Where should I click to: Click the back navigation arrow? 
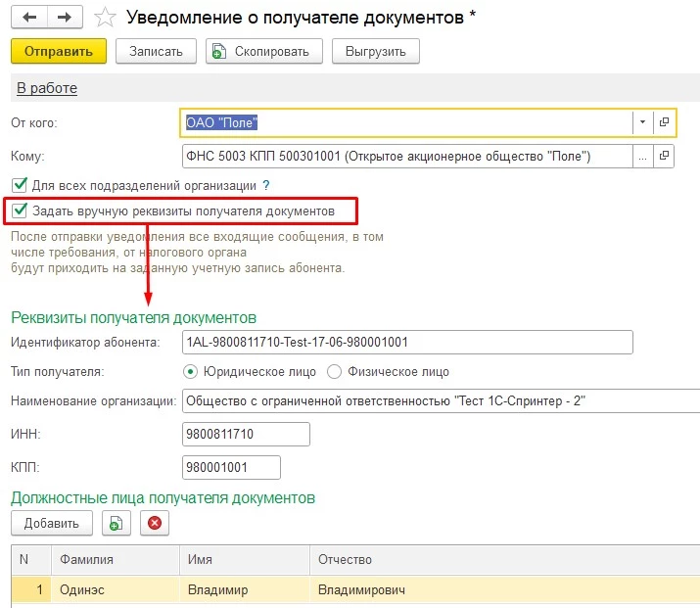click(x=29, y=18)
